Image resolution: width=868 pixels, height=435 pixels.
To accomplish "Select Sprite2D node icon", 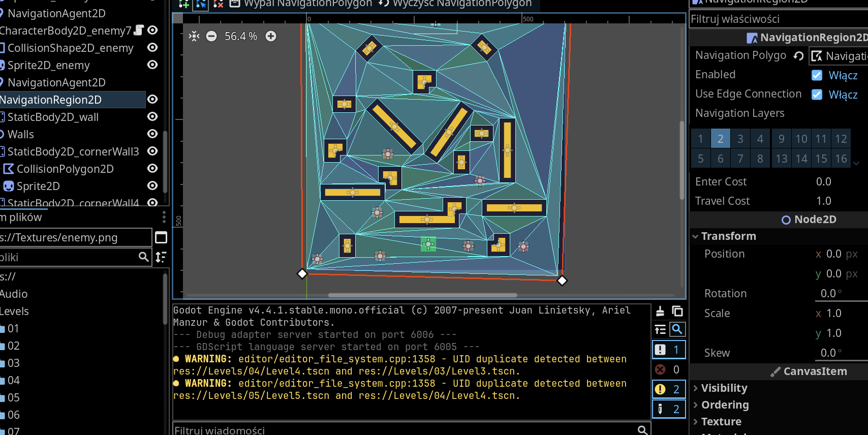I will pyautogui.click(x=9, y=186).
